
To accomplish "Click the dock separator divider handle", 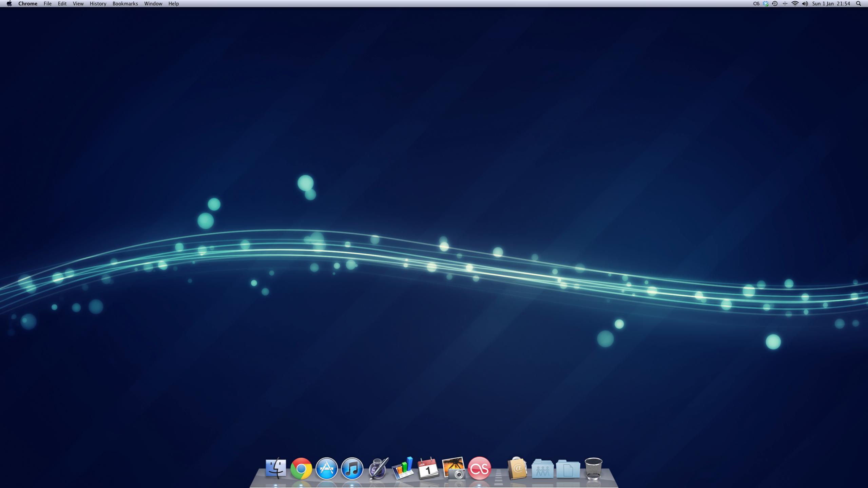I will click(499, 476).
